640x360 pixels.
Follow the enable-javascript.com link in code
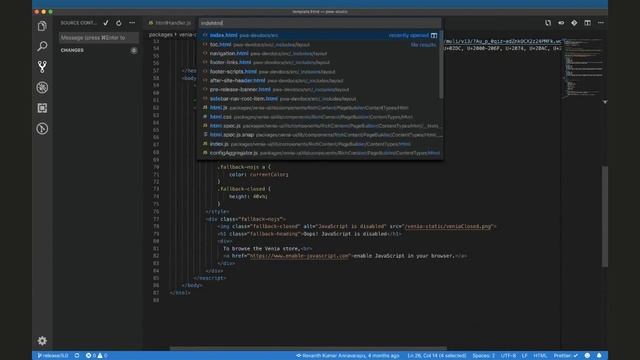(x=299, y=256)
